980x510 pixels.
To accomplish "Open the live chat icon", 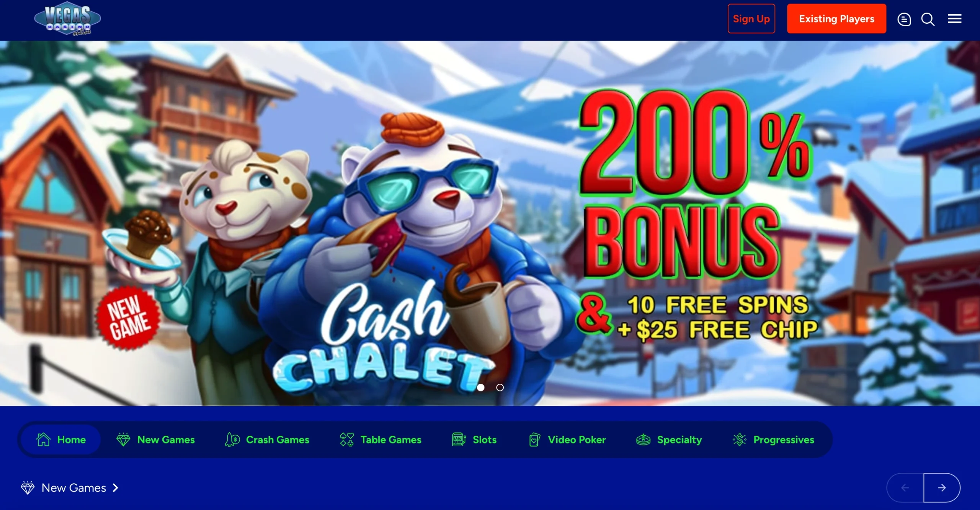I will pos(904,19).
